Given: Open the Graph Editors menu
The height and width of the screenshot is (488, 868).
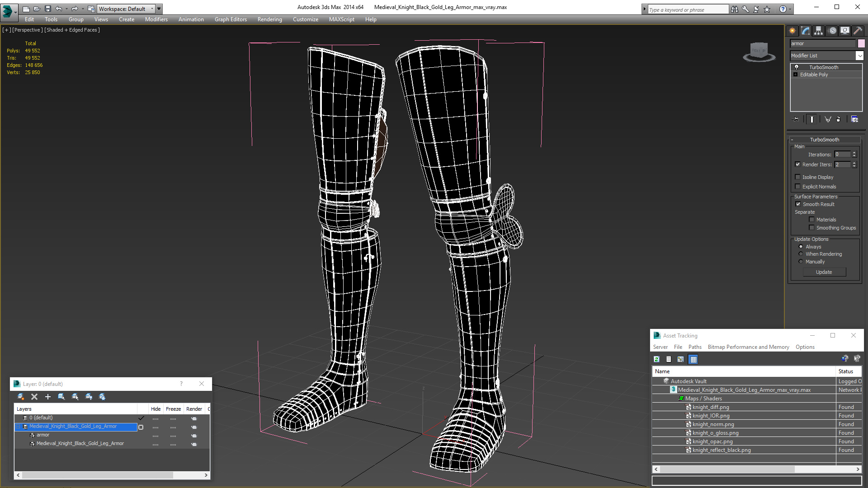Looking at the screenshot, I should [231, 19].
